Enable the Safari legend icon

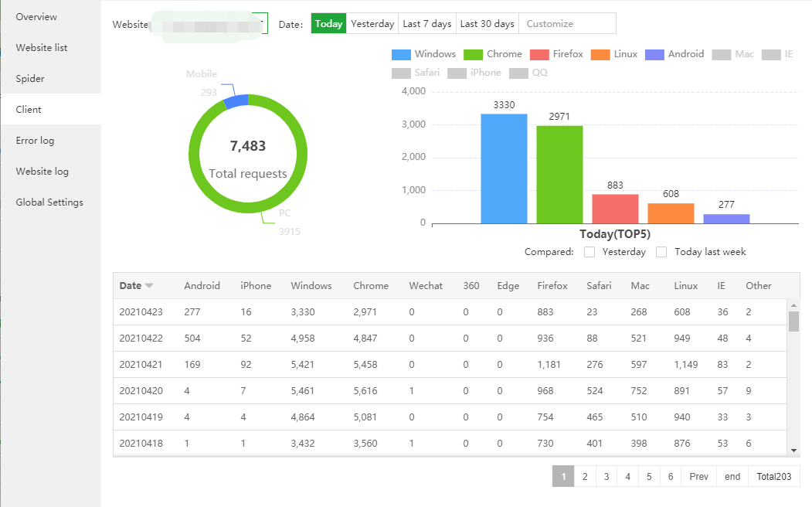[x=401, y=73]
